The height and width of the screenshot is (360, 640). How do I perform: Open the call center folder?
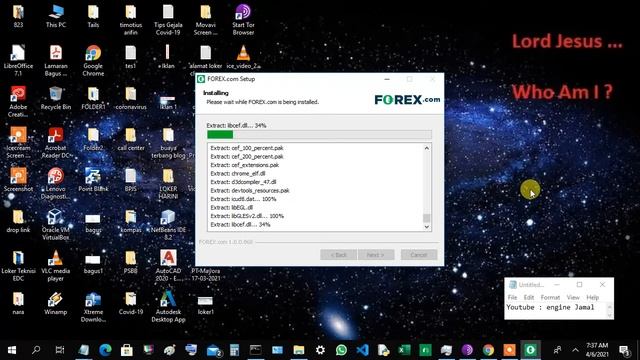tap(131, 139)
